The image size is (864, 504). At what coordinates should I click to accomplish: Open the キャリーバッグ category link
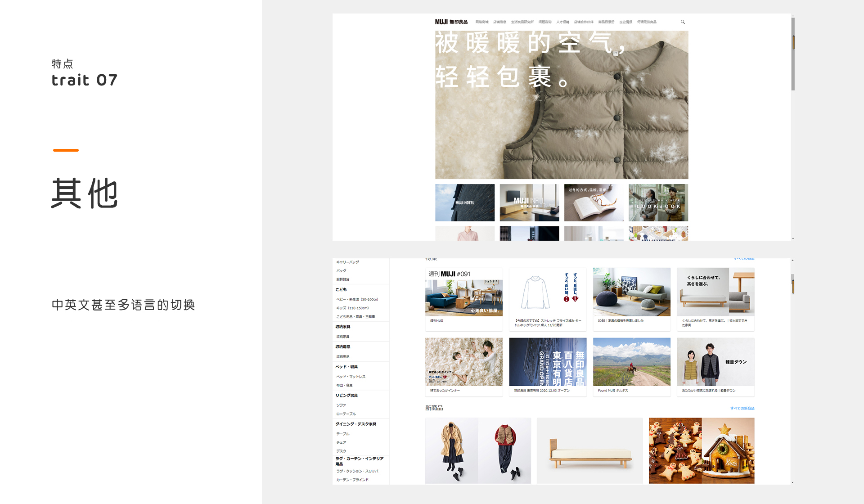click(x=347, y=262)
